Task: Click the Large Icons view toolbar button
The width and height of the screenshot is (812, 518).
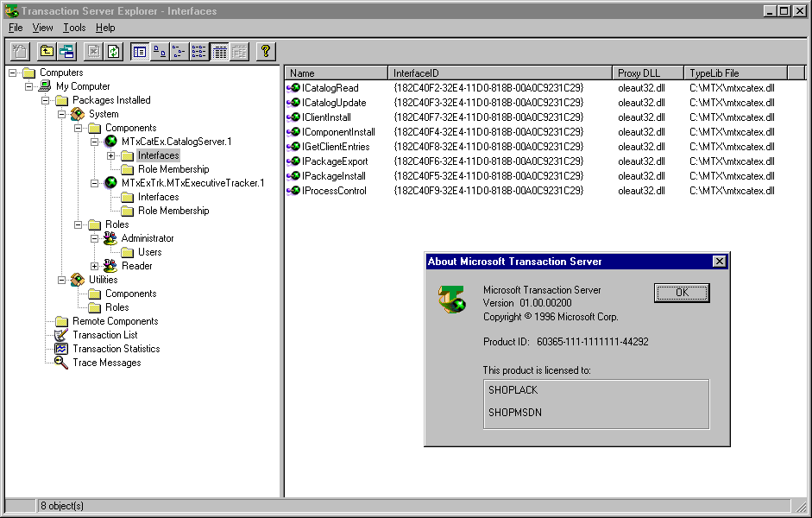Action: 160,51
